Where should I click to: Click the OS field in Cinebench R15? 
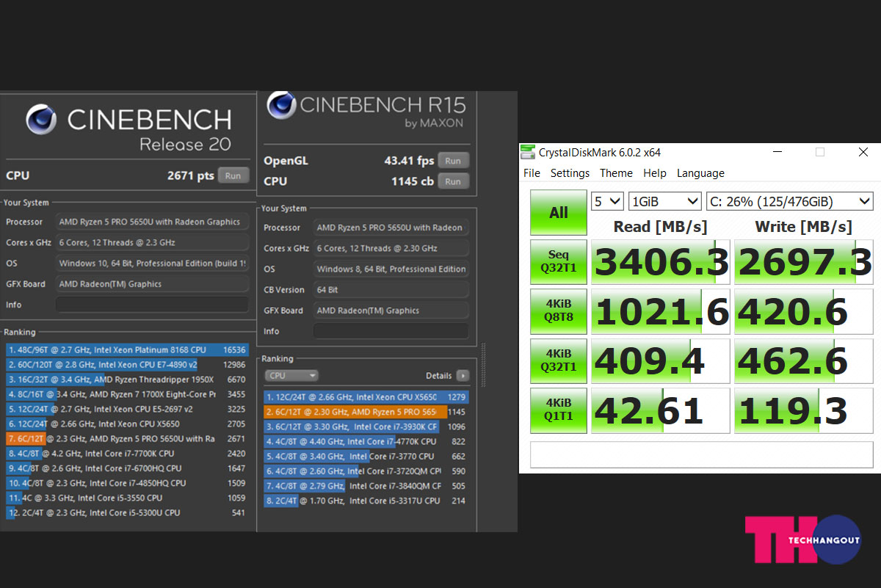pyautogui.click(x=391, y=269)
